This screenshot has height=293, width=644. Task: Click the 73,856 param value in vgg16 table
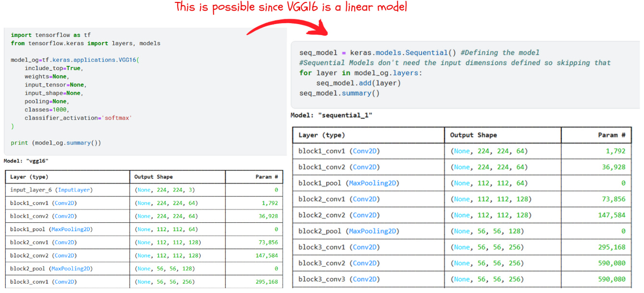pyautogui.click(x=267, y=243)
